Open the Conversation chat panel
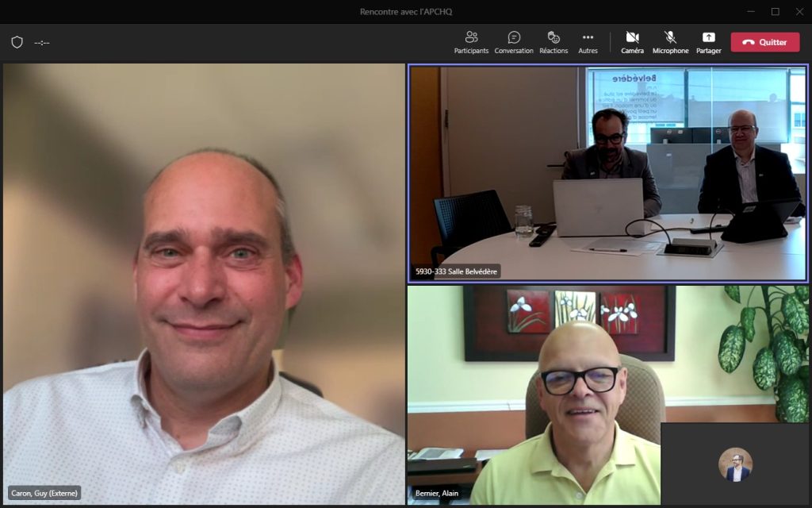Screen dimensions: 812x508 click(x=514, y=42)
